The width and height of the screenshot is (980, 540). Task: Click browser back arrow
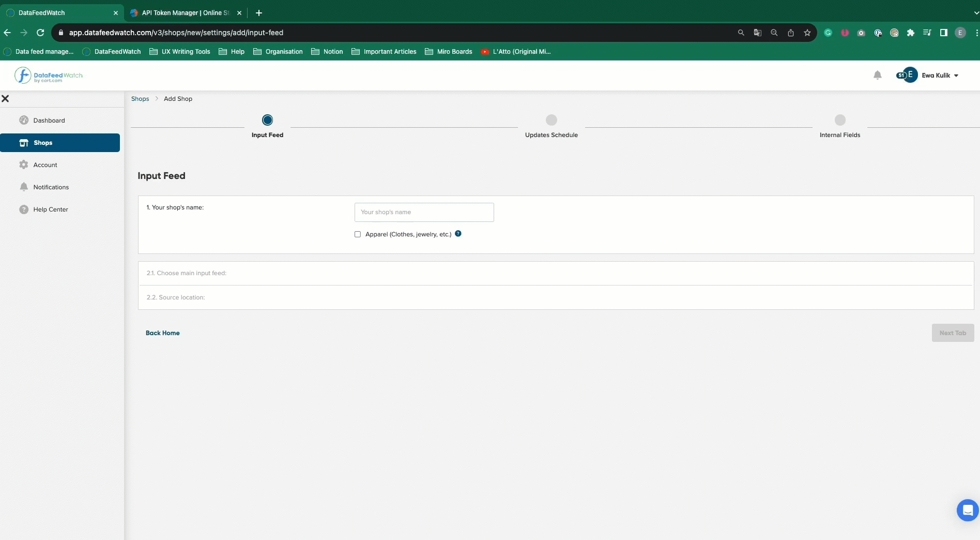(7, 33)
